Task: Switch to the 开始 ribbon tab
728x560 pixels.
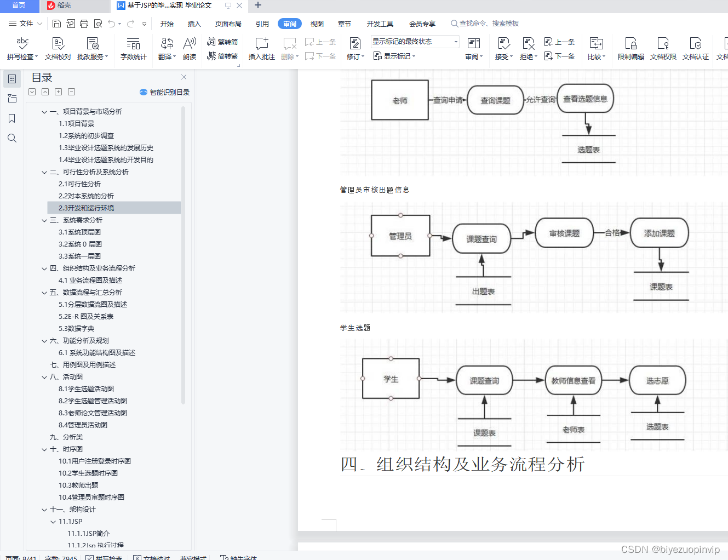Action: tap(167, 24)
